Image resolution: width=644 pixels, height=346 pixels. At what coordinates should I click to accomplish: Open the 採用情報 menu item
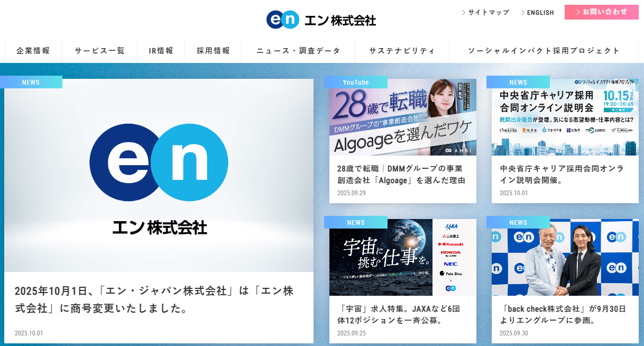(x=213, y=51)
